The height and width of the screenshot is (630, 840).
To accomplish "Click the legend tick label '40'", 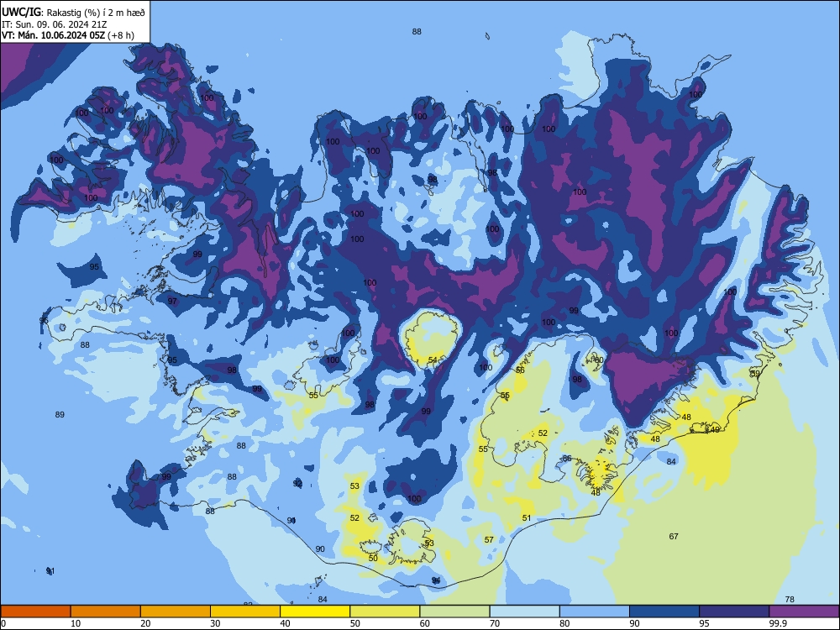I will (285, 623).
